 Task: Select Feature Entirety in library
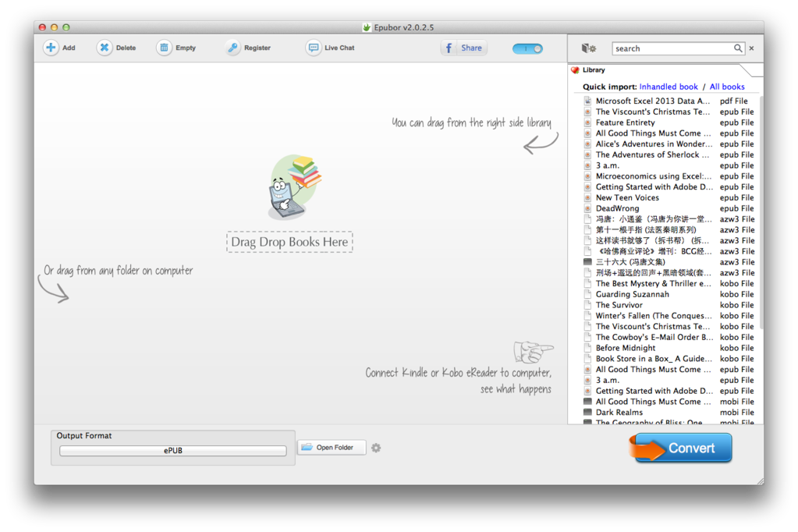[669, 122]
